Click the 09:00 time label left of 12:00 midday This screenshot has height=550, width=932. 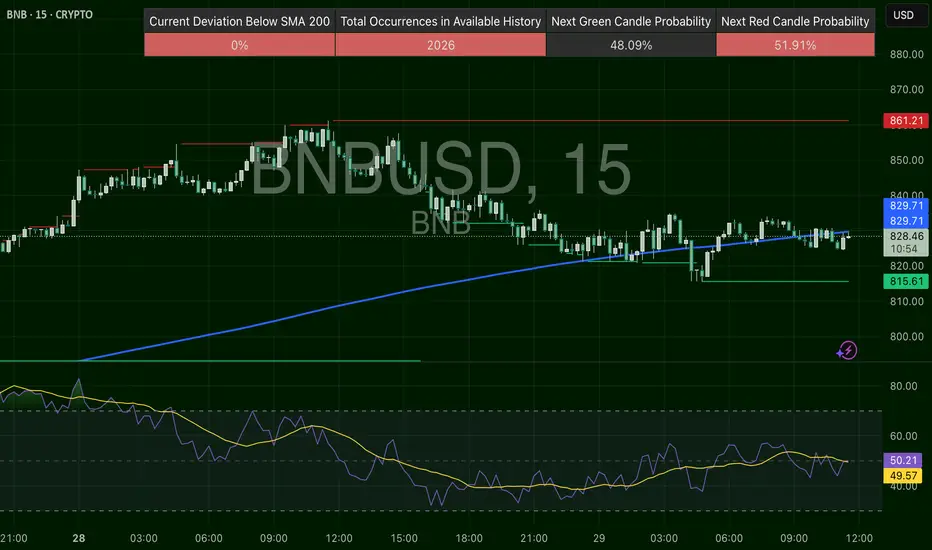(x=273, y=538)
